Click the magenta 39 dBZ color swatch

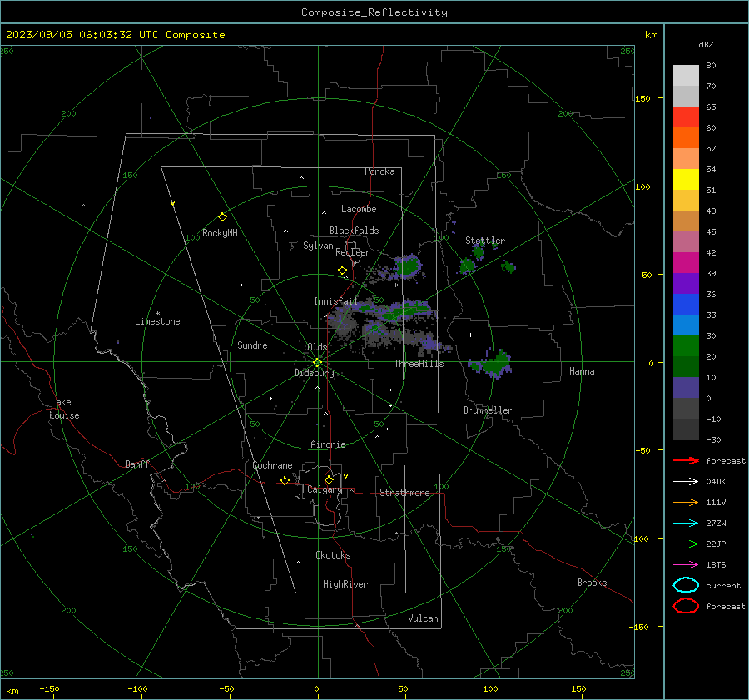pos(686,263)
